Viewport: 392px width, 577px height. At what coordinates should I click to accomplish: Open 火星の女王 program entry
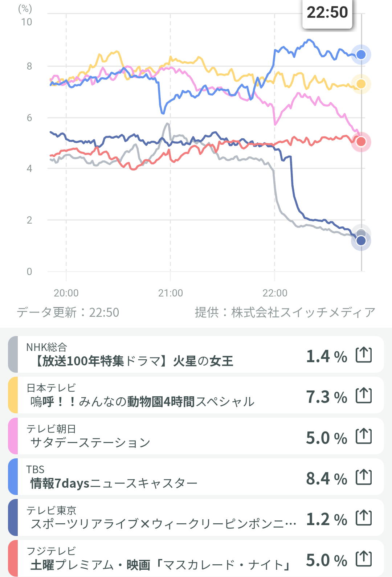pyautogui.click(x=134, y=361)
